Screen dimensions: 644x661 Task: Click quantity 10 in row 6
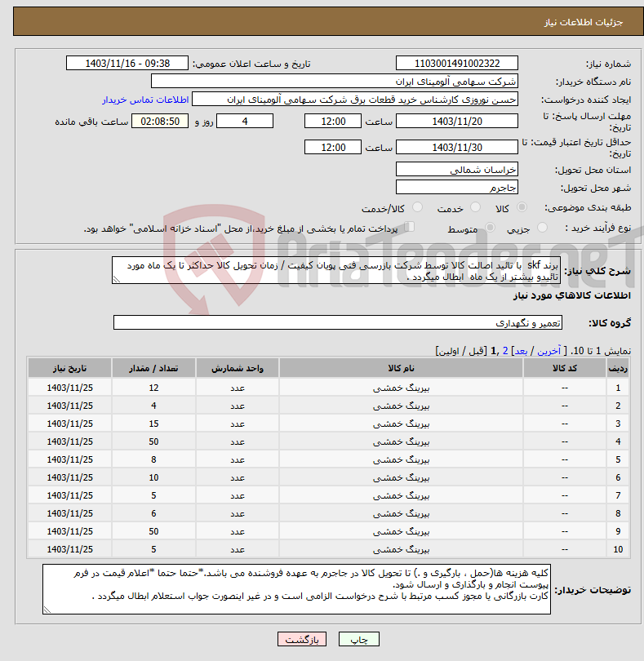(153, 477)
